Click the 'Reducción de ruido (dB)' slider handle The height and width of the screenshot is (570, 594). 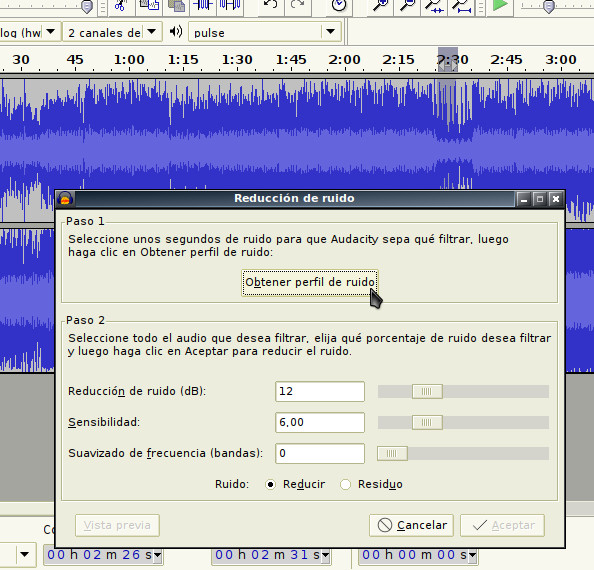[x=427, y=391]
